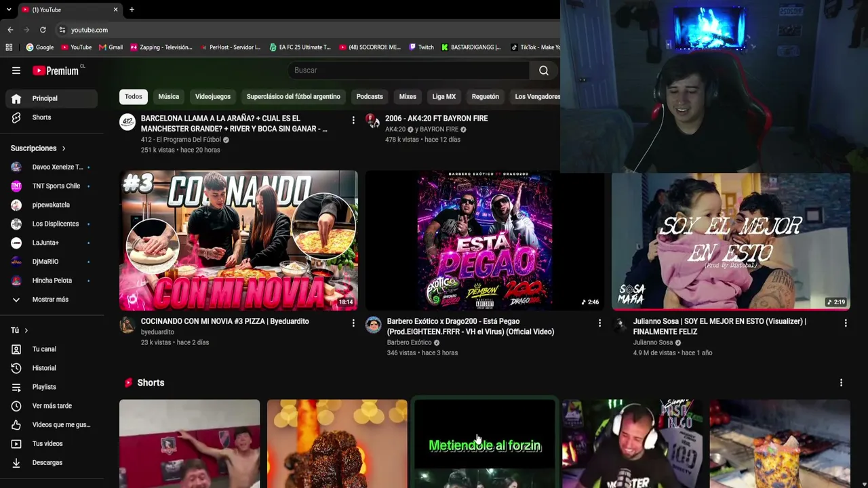Open the Twitch bookmark
The width and height of the screenshot is (868, 488).
point(421,47)
